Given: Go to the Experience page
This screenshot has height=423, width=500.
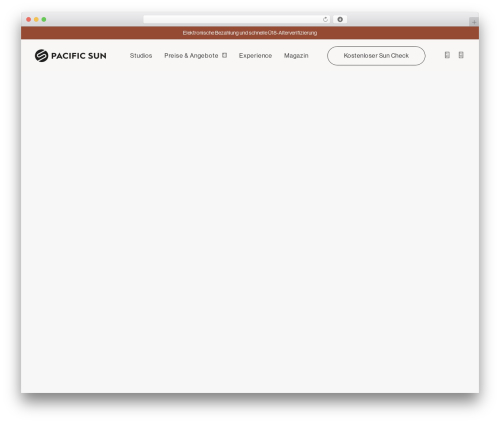Looking at the screenshot, I should 255,56.
